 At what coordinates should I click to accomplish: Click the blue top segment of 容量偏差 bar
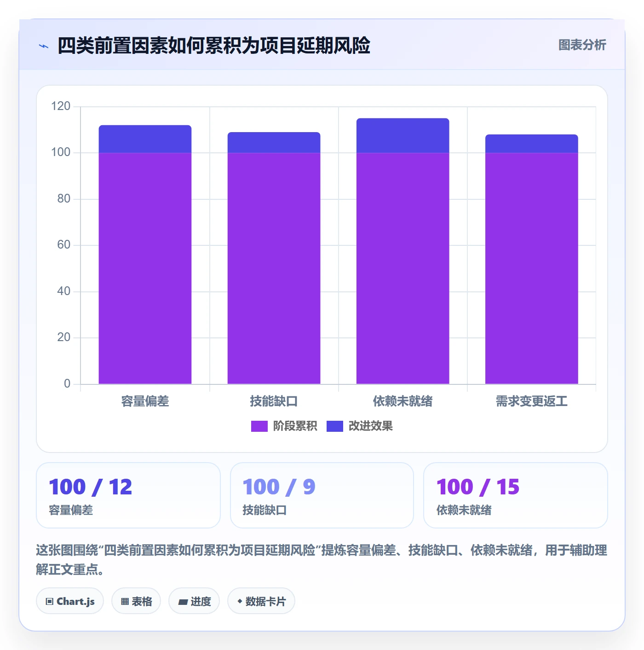coord(145,139)
